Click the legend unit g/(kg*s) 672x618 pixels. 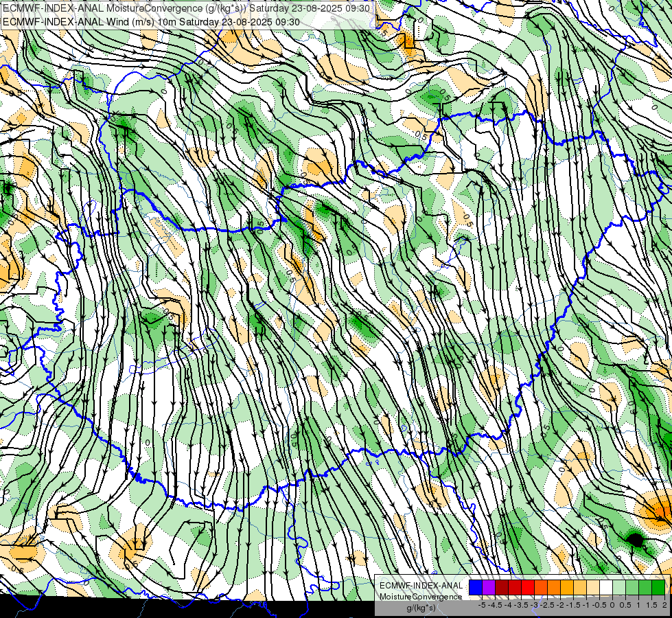pyautogui.click(x=421, y=608)
